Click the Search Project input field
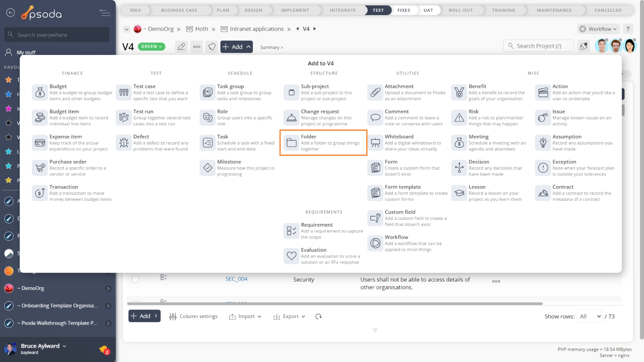 coord(539,46)
